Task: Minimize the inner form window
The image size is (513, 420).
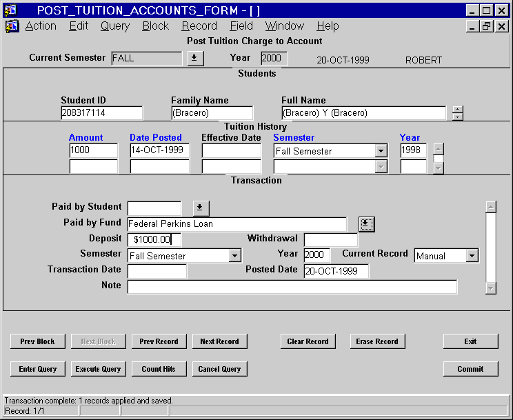Action: tap(472, 26)
